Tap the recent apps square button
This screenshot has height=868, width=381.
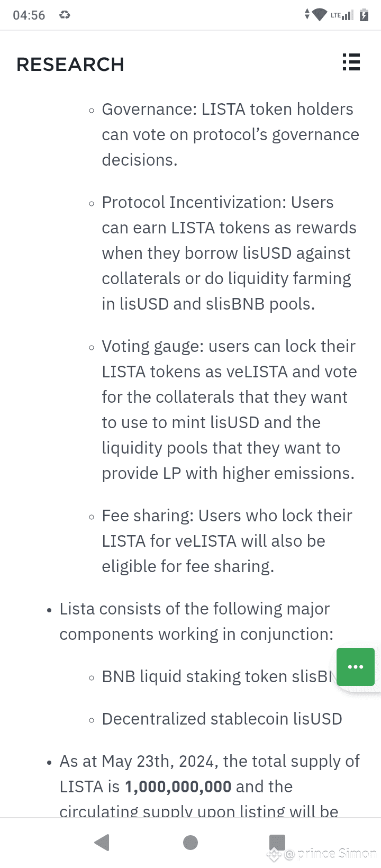pos(277,842)
